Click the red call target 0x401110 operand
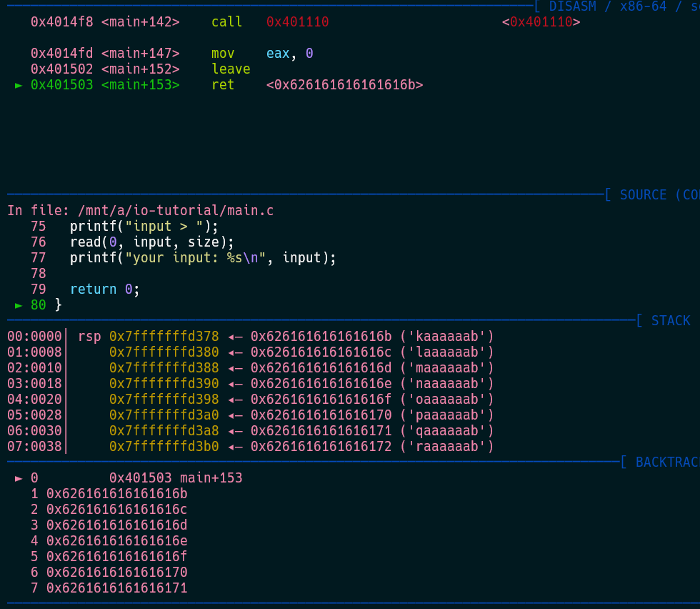Viewport: 700px width, 609px height. [x=297, y=22]
